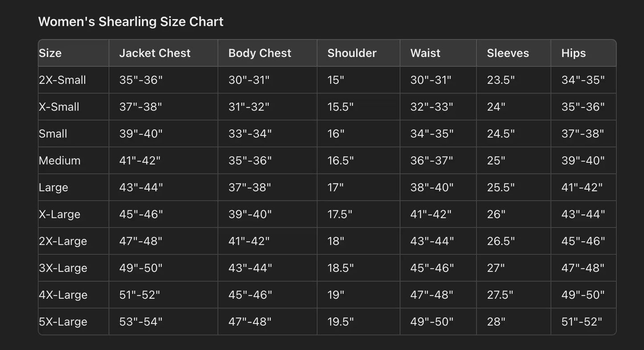
Task: Click the Medium size row label
Action: pyautogui.click(x=60, y=161)
